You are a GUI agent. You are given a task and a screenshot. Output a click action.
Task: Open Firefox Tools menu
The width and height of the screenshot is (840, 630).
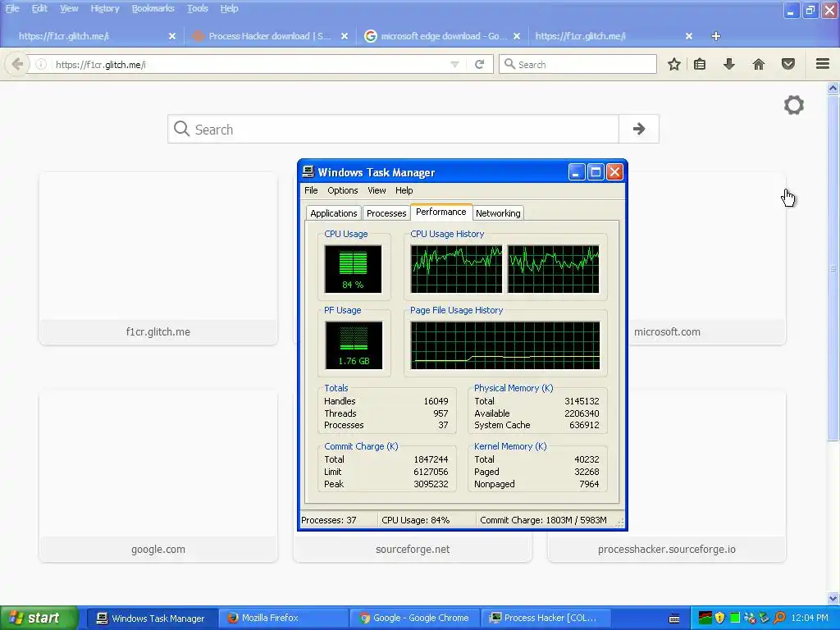(197, 8)
